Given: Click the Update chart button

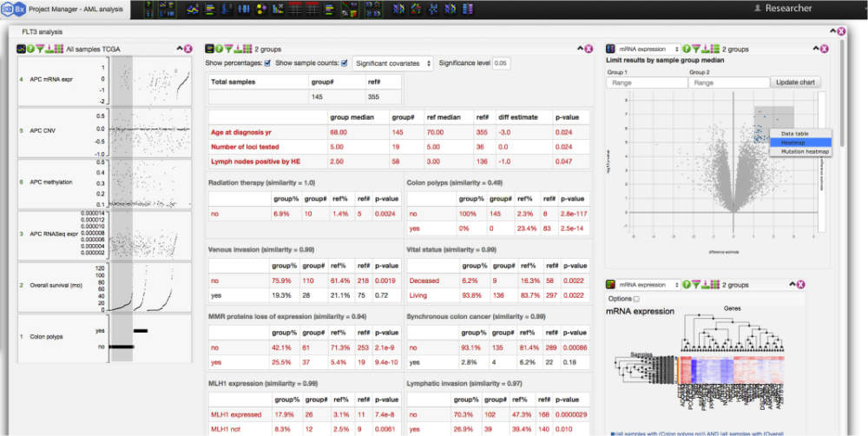Looking at the screenshot, I should coord(794,82).
